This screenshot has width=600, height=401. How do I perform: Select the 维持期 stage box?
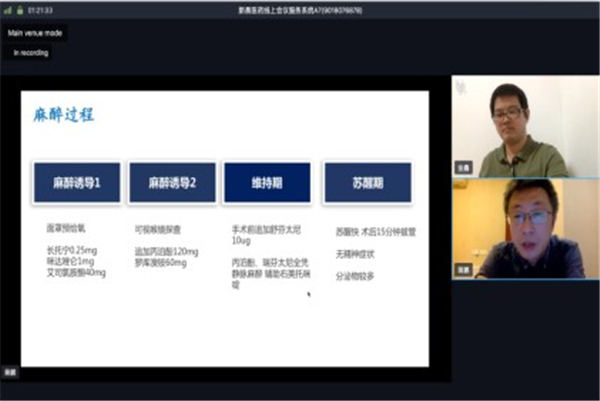tap(267, 183)
